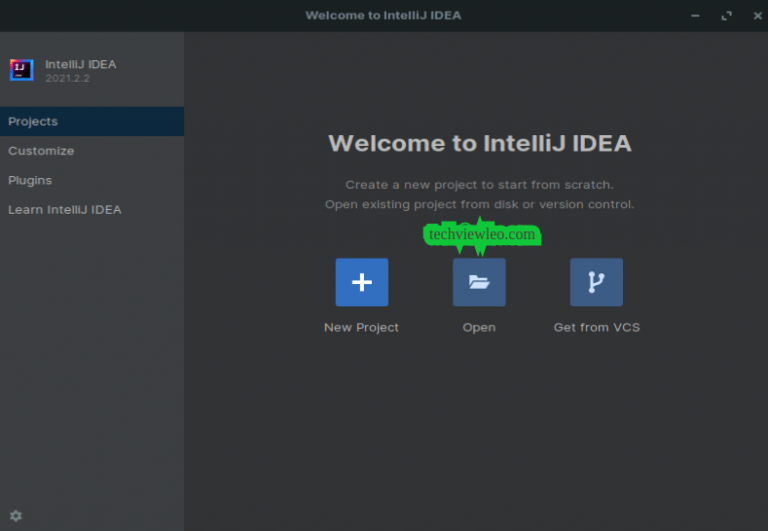Click the IntelliJ IDEA name in sidebar
Viewport: 768px width, 531px height.
click(81, 64)
